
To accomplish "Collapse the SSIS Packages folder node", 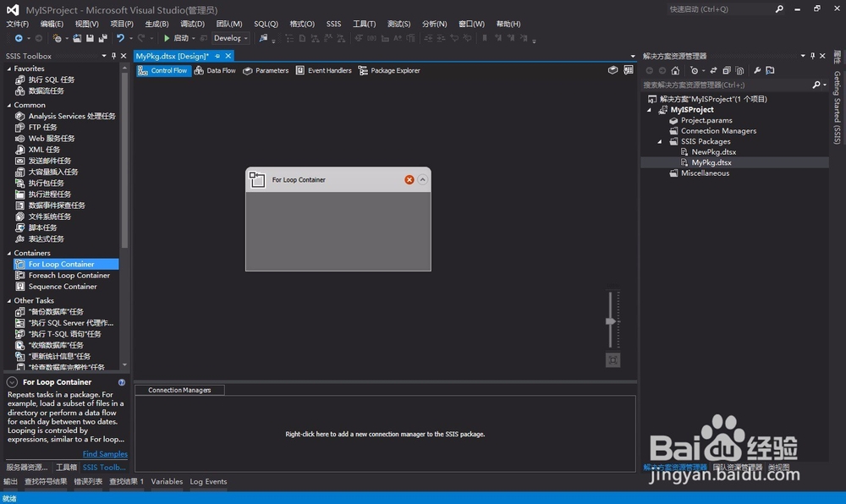I will (x=660, y=142).
